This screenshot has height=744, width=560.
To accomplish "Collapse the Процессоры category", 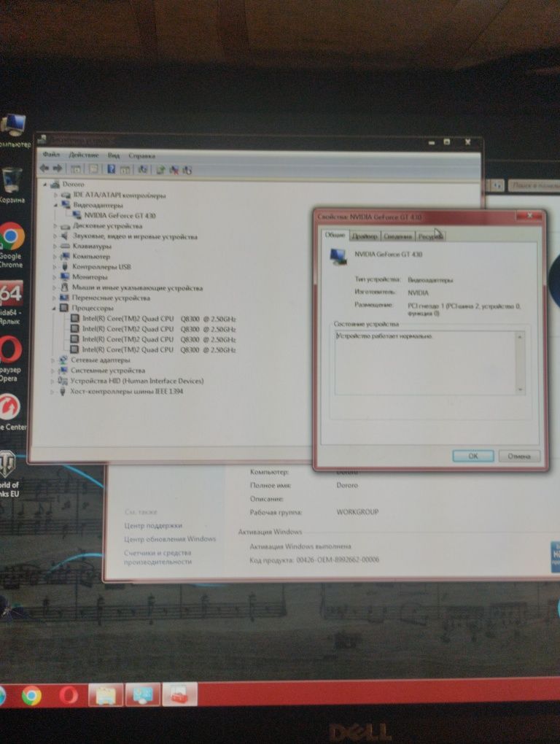I will 55,308.
